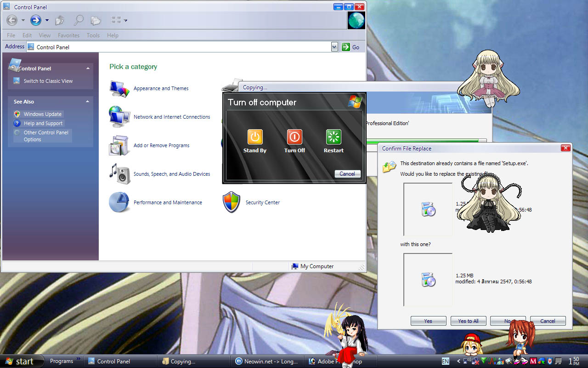The width and height of the screenshot is (588, 368).
Task: Open the Tools menu
Action: pos(93,35)
